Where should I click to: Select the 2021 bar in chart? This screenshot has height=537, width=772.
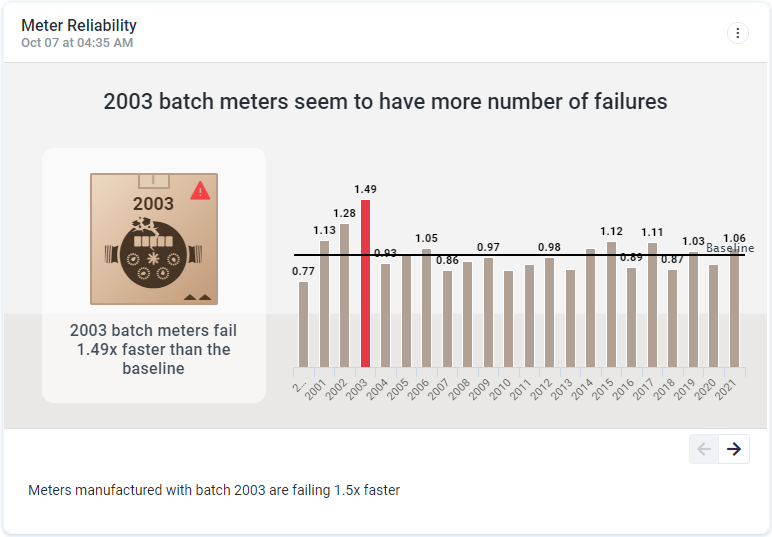734,307
